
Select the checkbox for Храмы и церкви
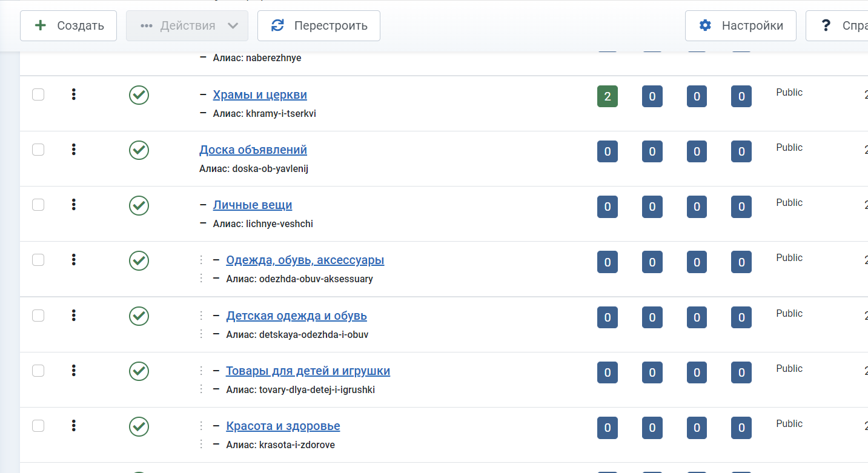38,94
